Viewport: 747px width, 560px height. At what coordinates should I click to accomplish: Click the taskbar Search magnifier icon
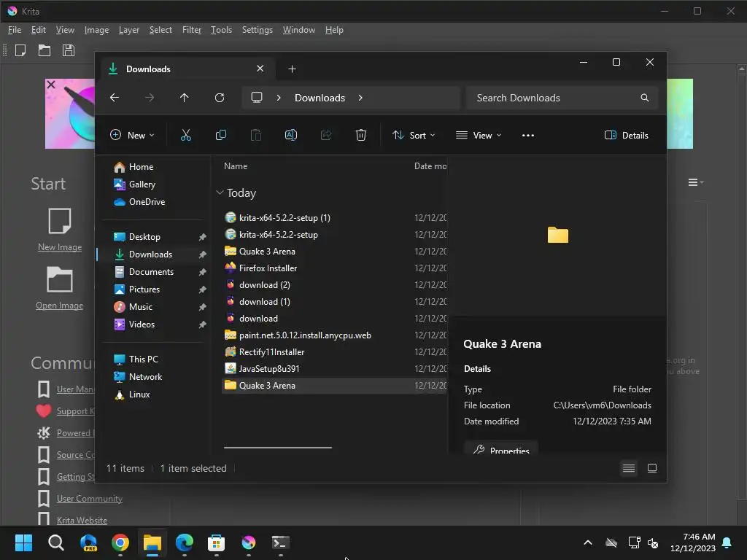tap(55, 542)
